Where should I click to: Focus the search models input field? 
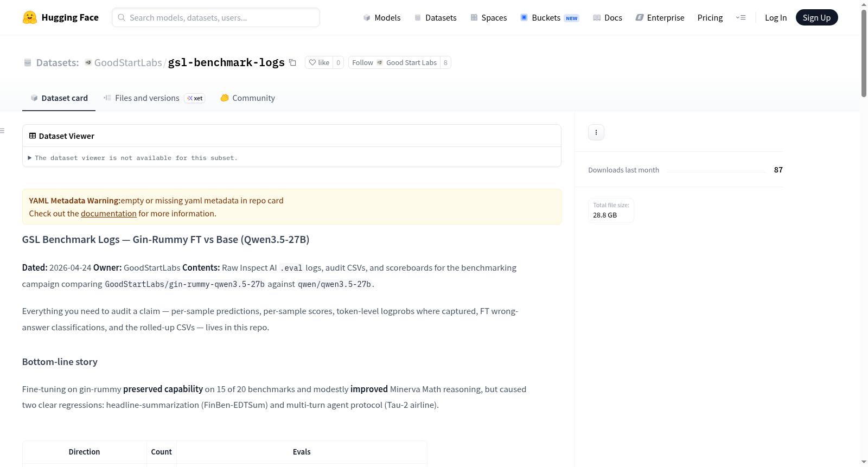216,17
